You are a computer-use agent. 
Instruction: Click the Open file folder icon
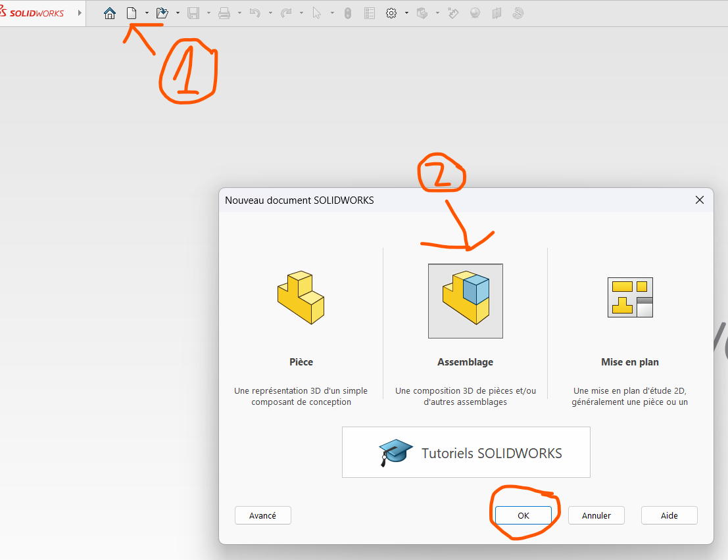(162, 13)
